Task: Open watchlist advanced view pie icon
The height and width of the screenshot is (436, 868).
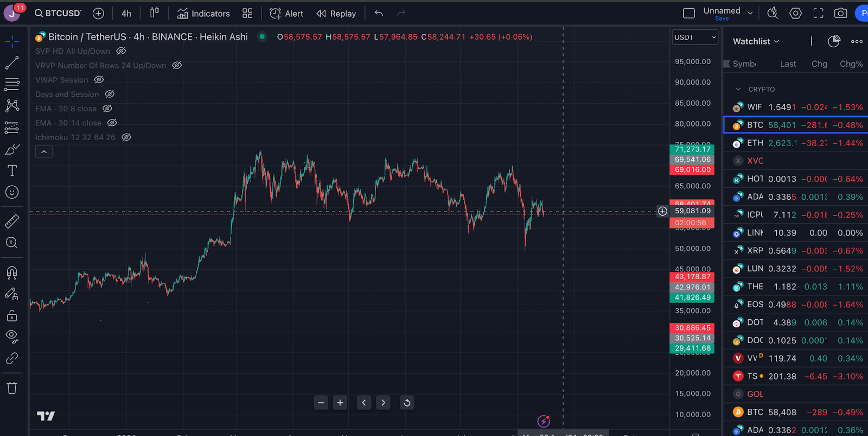Action: 834,41
